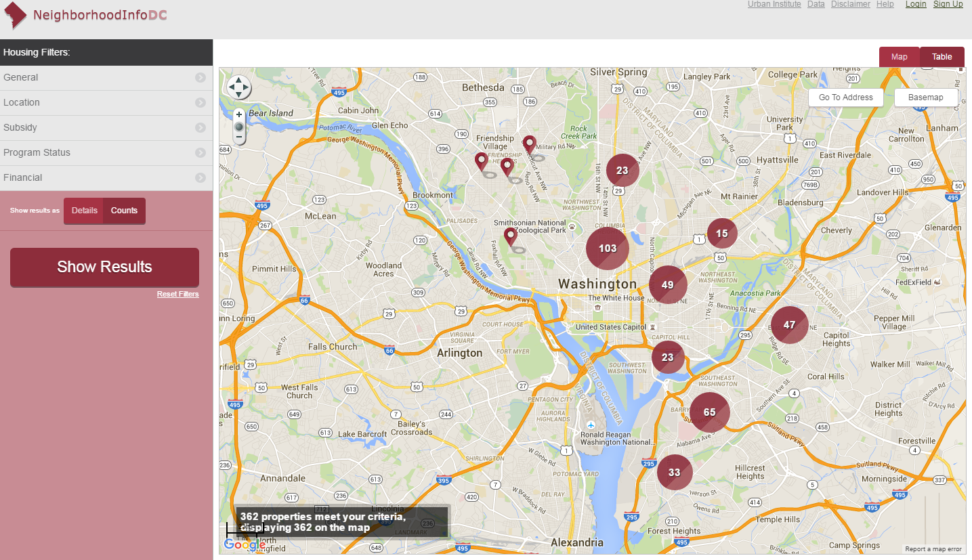Click the Arlington map label
This screenshot has height=560, width=972.
click(x=460, y=353)
